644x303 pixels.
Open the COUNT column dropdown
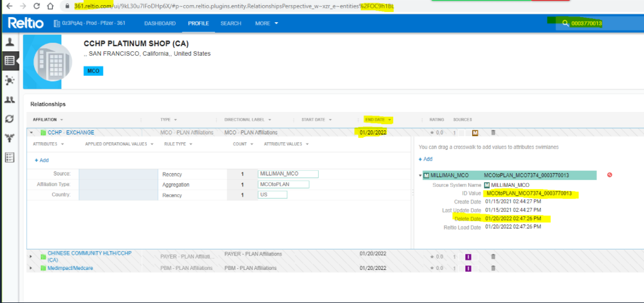(252, 144)
